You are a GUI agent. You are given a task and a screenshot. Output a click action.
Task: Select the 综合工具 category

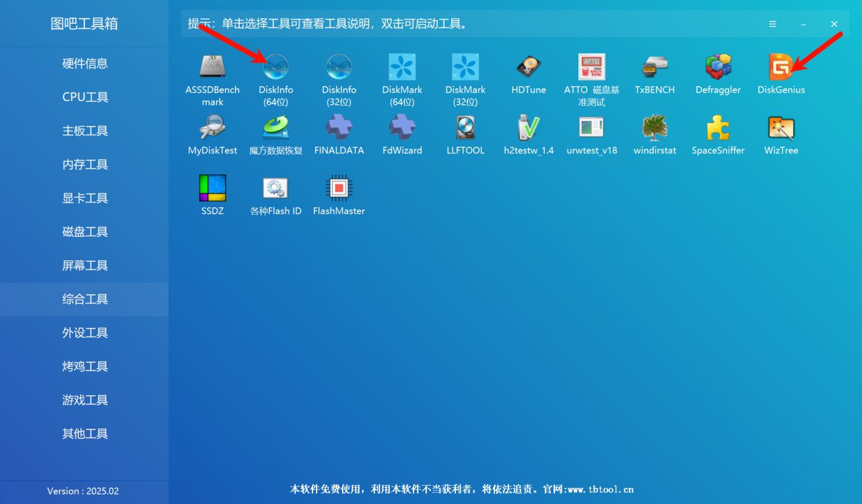(x=84, y=299)
